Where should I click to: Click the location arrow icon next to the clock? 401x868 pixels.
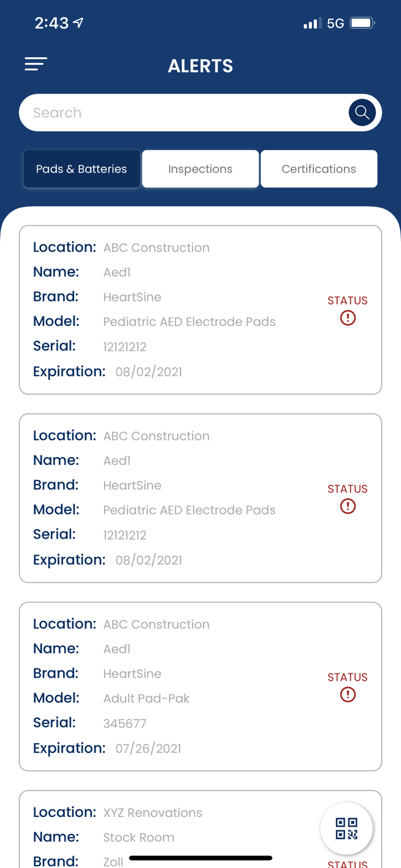[x=79, y=22]
